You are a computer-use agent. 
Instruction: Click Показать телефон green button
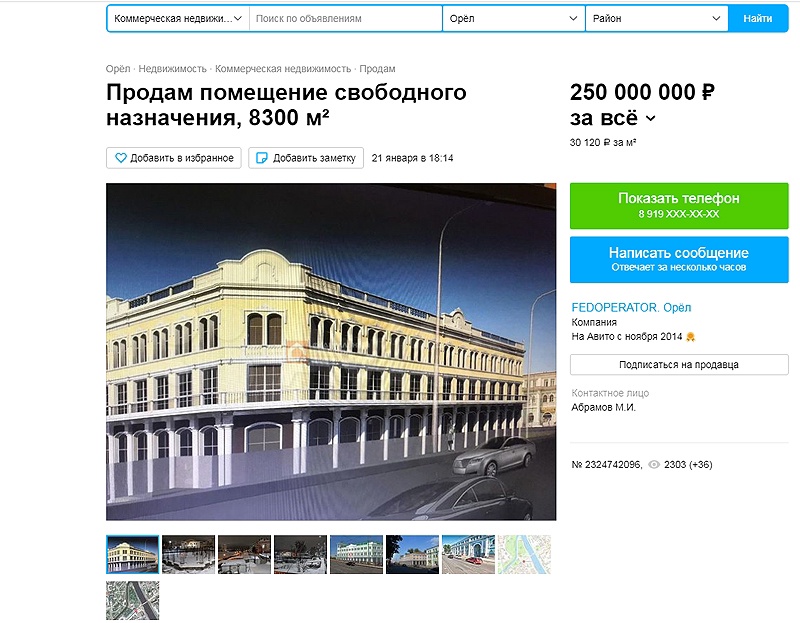pos(679,206)
